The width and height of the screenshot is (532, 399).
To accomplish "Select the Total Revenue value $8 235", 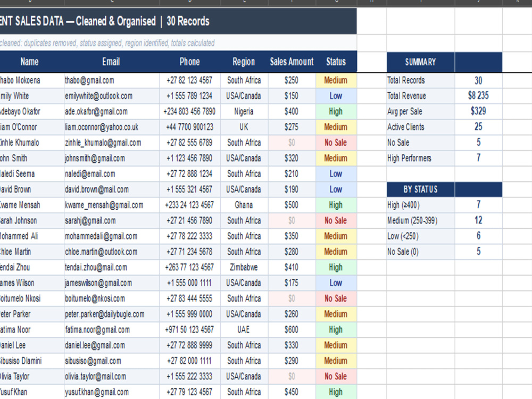I will click(x=478, y=96).
